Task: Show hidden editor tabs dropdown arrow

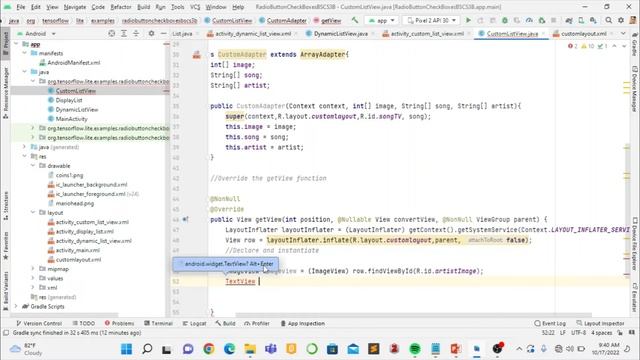Action: (623, 33)
